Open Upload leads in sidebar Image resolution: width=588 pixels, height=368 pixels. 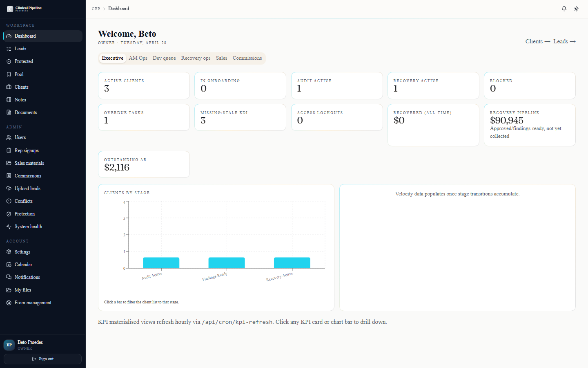(x=43, y=188)
